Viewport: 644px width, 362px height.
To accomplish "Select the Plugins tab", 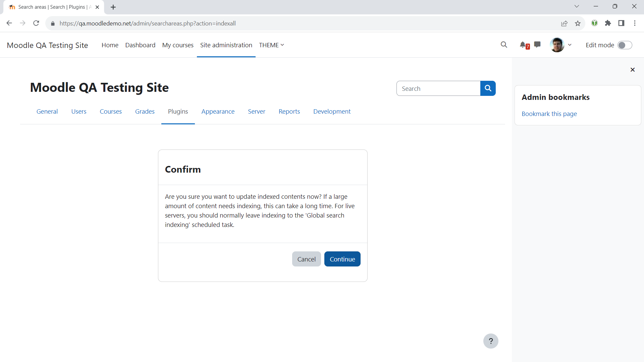I will [x=178, y=112].
